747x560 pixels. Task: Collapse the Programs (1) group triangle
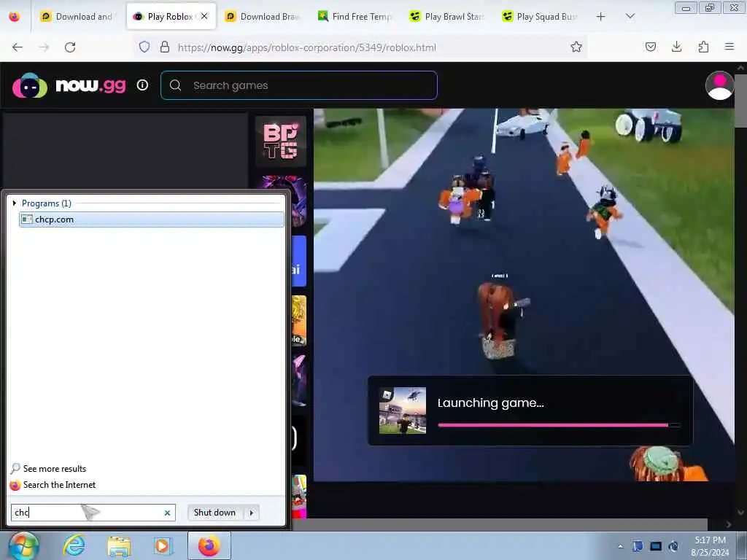click(15, 203)
